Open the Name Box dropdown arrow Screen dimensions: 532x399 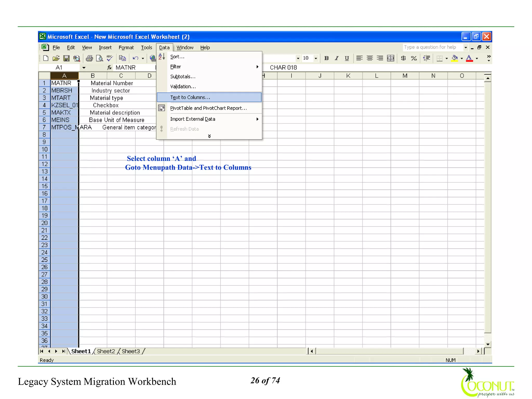point(84,68)
